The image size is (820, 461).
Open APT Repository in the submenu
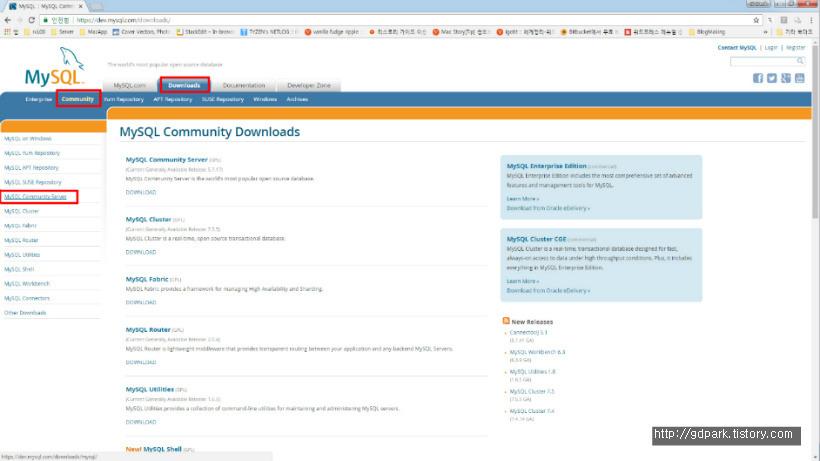pyautogui.click(x=173, y=99)
